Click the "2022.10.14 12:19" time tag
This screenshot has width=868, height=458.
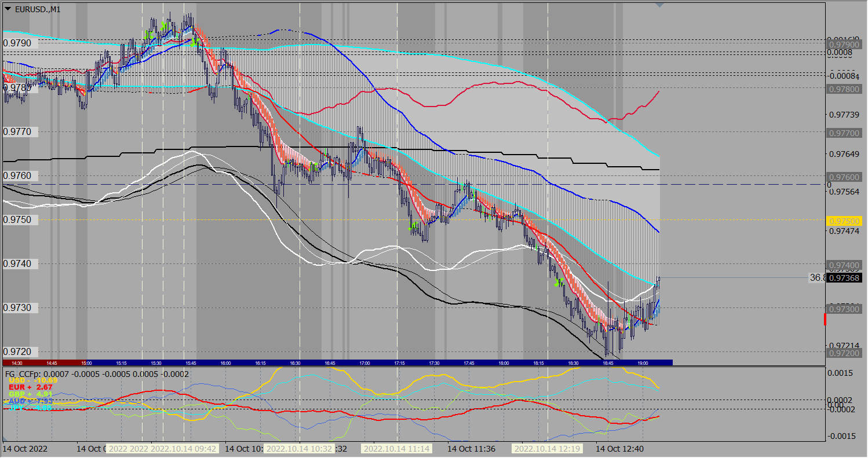click(x=548, y=449)
